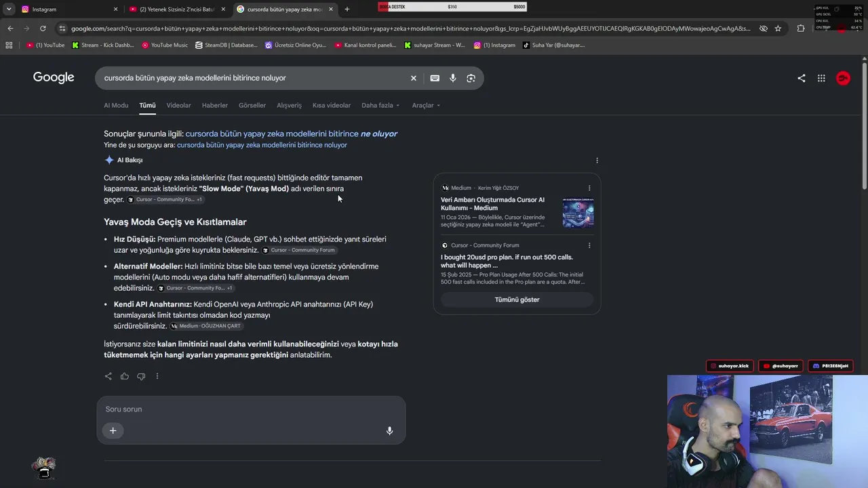Open the suhayar Stream bookmark

(435, 45)
